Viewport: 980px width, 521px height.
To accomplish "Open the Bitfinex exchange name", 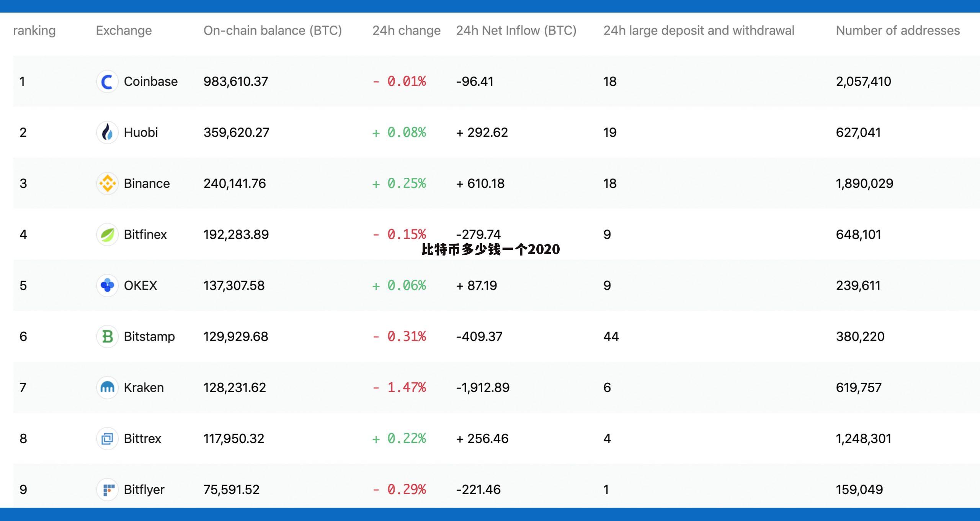I will pyautogui.click(x=145, y=234).
